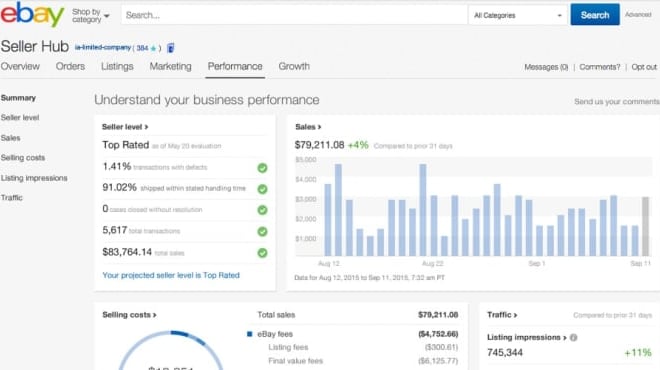Click the gray Sep 11 bar in sales chart
Viewport: 660px width, 370px height.
pos(645,226)
